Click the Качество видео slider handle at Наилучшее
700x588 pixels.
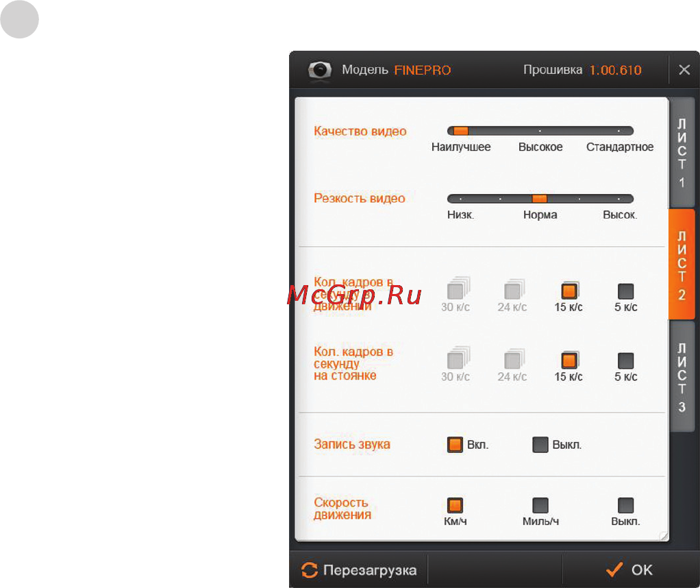[460, 131]
